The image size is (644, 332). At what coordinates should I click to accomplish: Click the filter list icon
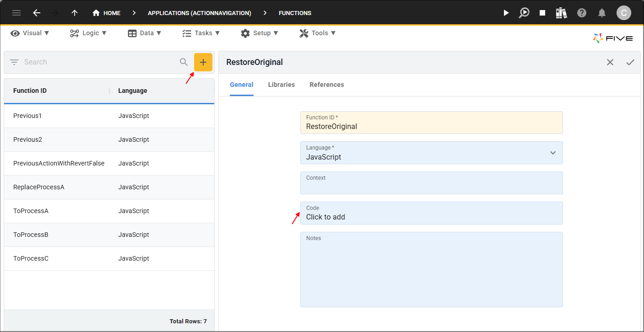14,62
